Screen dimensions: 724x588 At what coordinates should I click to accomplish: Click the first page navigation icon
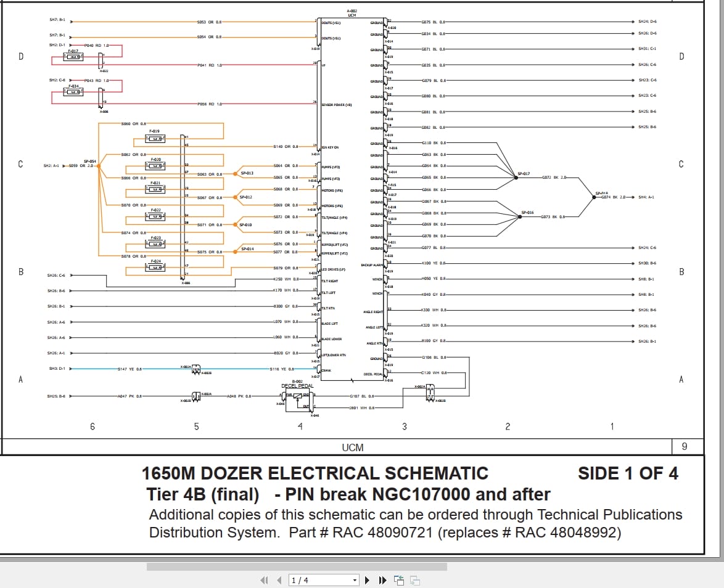[x=265, y=580]
